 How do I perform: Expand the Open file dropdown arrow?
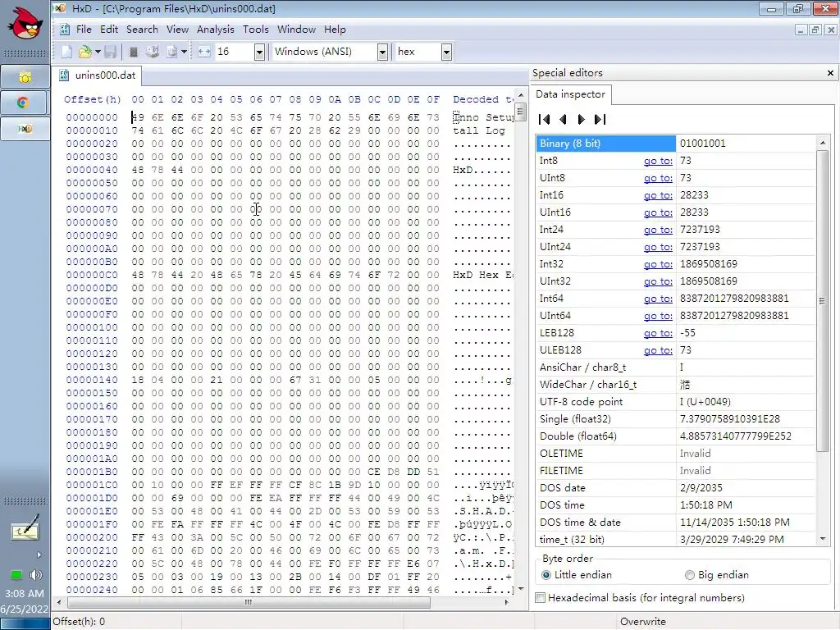coord(98,52)
